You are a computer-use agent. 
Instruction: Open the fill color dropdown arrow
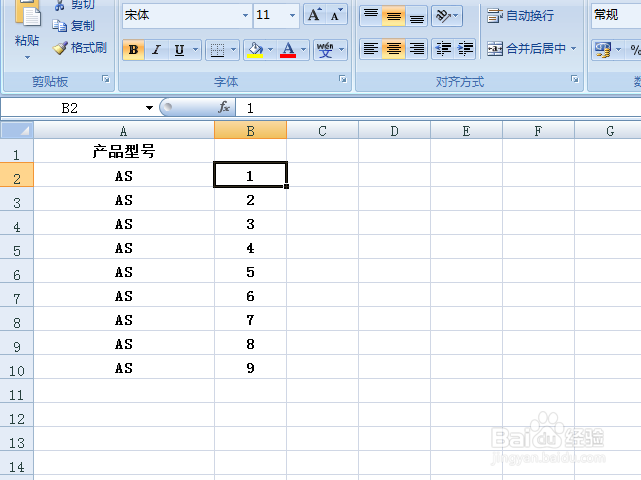click(271, 50)
